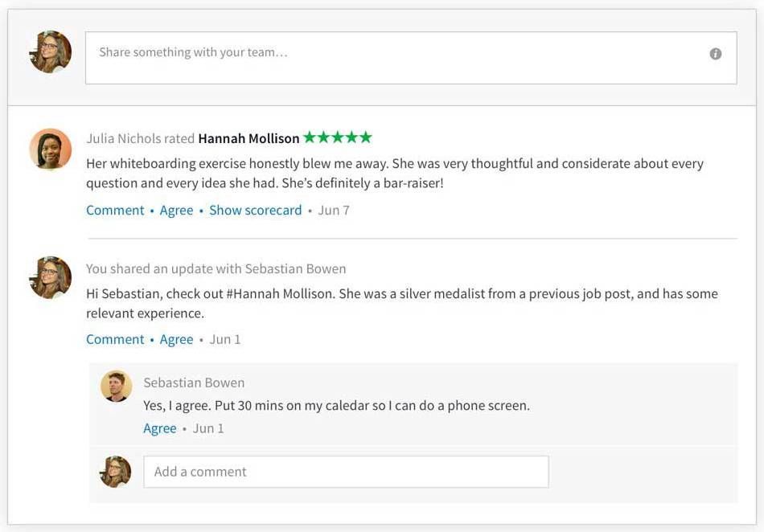Comment on Julia Nichols' rating

pos(115,211)
